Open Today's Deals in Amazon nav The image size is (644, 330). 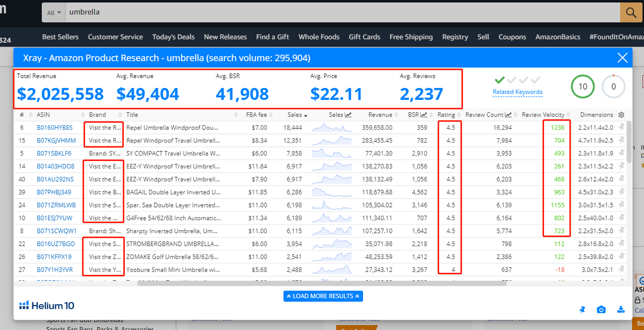click(x=173, y=37)
